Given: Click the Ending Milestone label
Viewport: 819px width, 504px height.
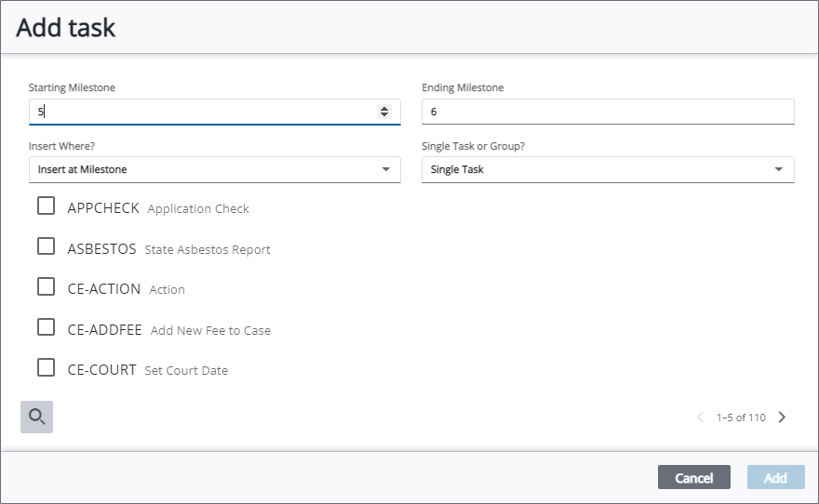Looking at the screenshot, I should tap(463, 87).
